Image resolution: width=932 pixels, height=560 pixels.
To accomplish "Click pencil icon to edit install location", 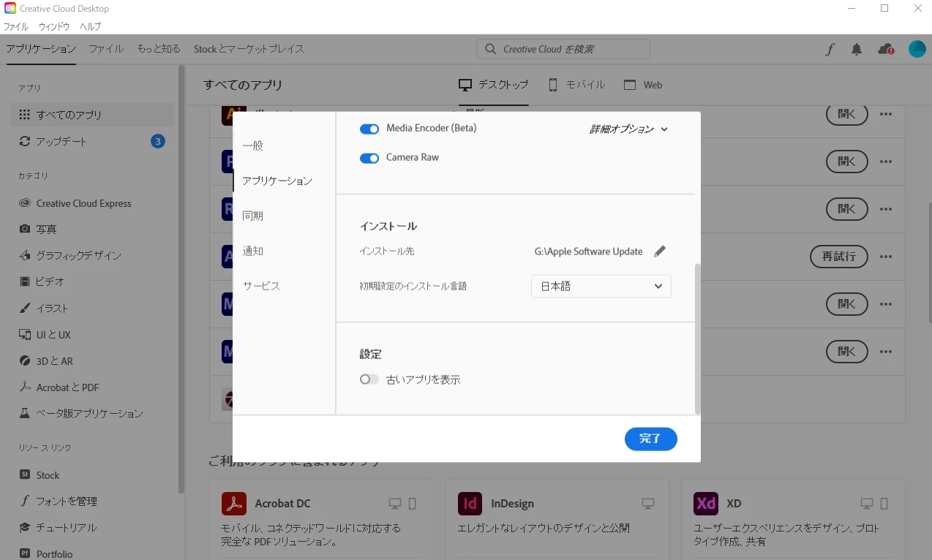I will (x=660, y=251).
